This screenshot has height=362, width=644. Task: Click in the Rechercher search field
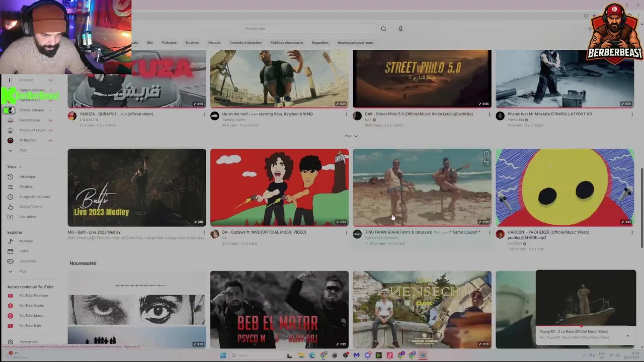308,29
